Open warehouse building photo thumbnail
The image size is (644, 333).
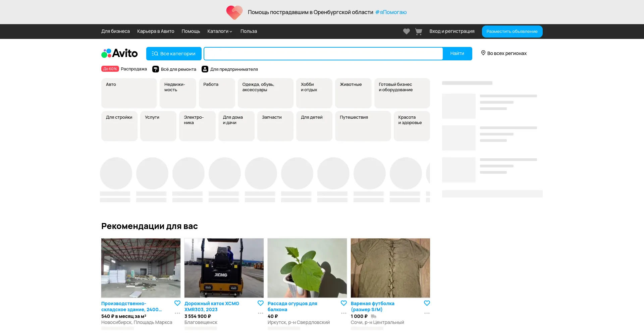coord(141,268)
